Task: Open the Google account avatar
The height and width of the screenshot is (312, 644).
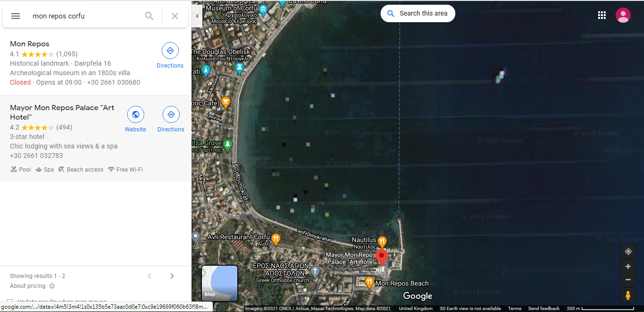Action: click(623, 15)
